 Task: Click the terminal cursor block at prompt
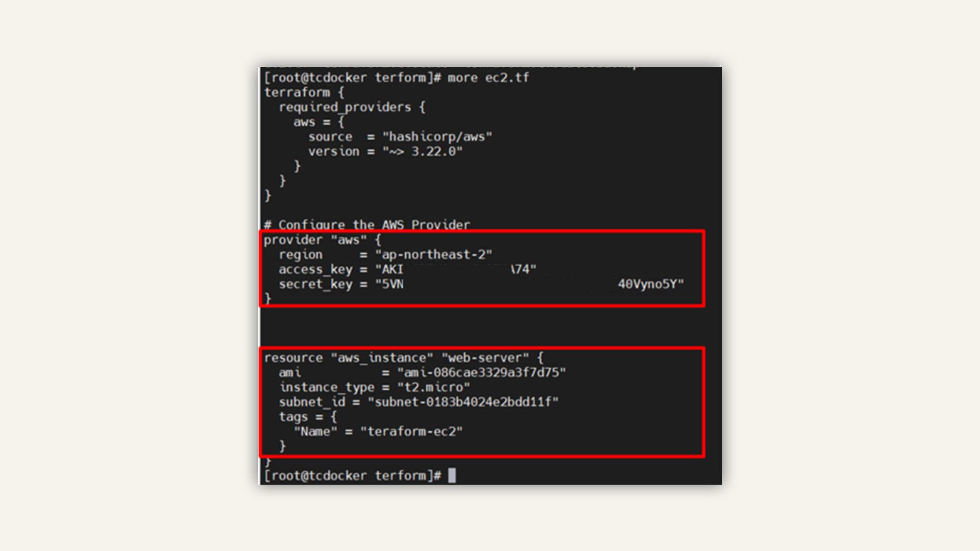point(452,475)
